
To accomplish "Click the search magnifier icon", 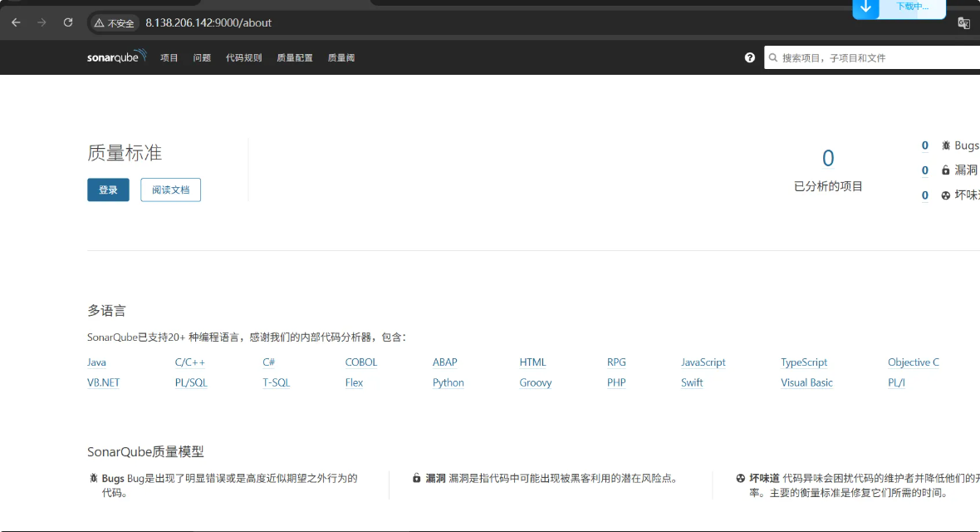I will [773, 57].
